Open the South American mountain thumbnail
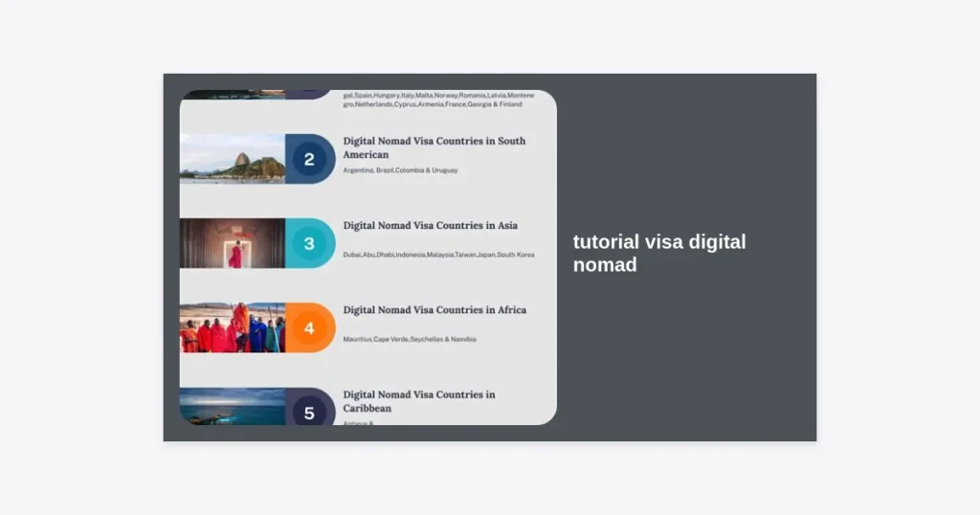 233,159
